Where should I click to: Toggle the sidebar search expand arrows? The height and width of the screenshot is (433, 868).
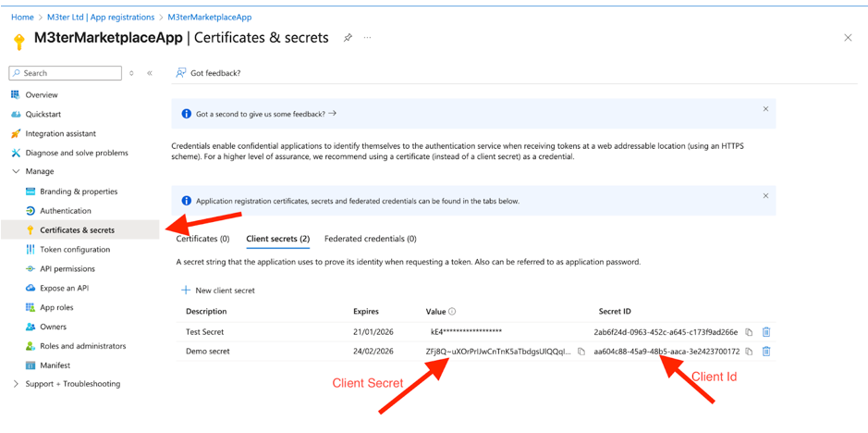coord(131,73)
